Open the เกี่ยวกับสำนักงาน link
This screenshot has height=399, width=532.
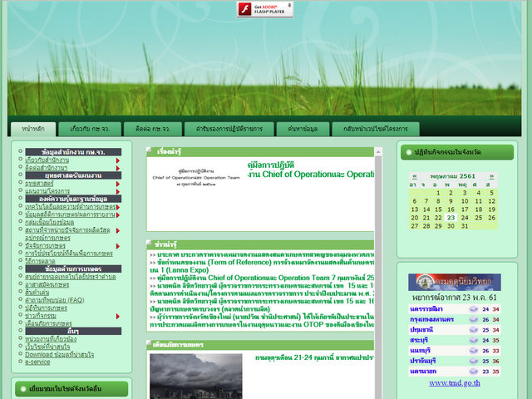(x=47, y=160)
